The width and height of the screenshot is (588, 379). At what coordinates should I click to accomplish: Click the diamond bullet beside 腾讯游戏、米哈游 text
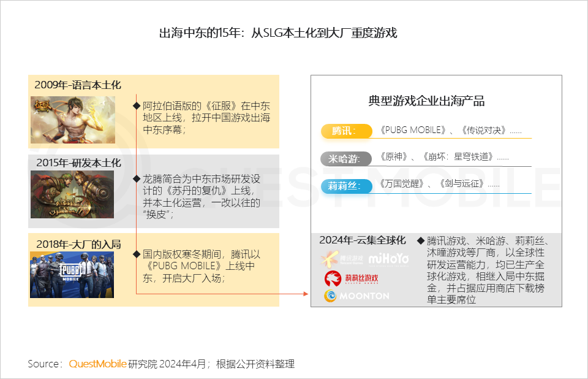coord(421,240)
